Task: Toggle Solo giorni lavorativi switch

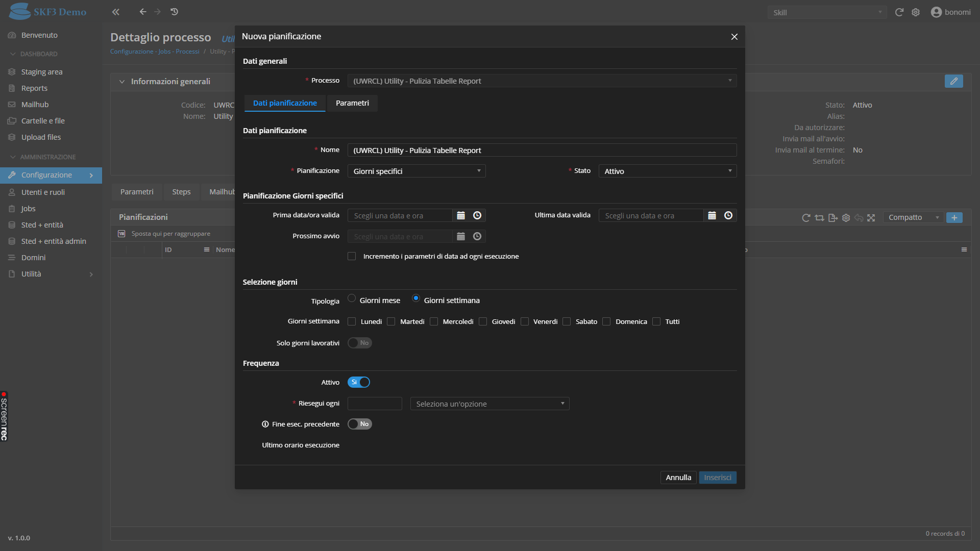Action: [359, 343]
